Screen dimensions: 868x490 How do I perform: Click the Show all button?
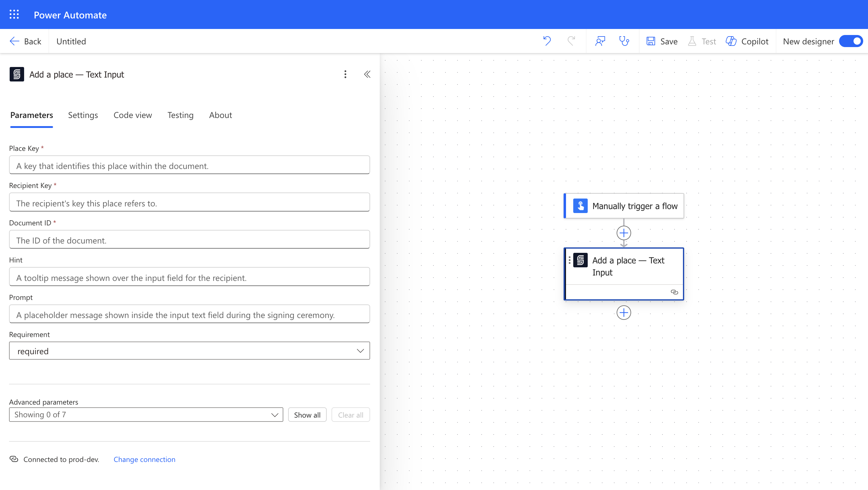307,415
